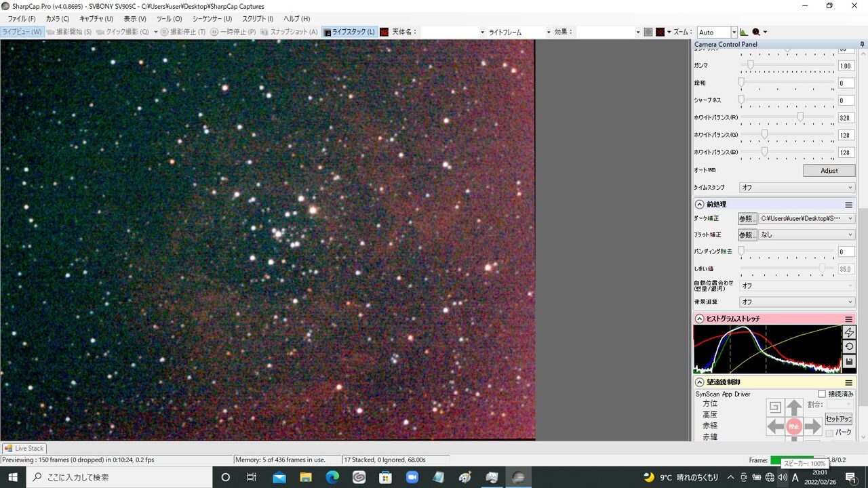
Task: Open the ヘルプ (H) menu
Action: pos(296,19)
